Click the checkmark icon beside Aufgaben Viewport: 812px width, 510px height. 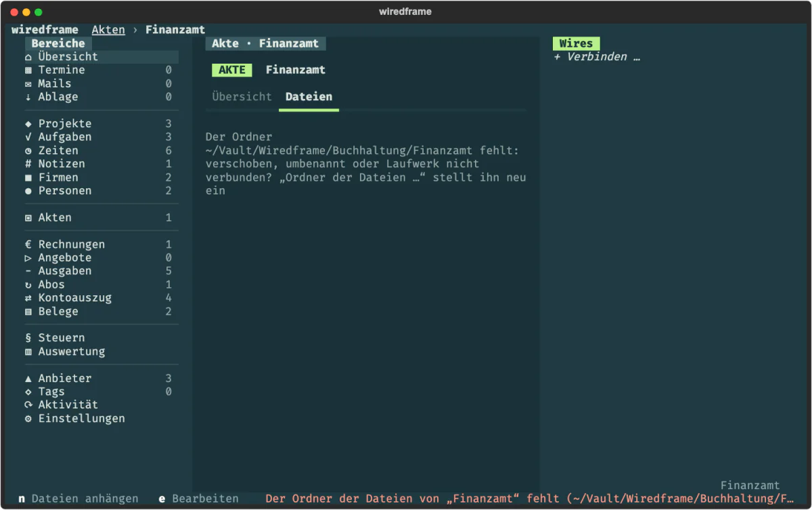tap(28, 137)
